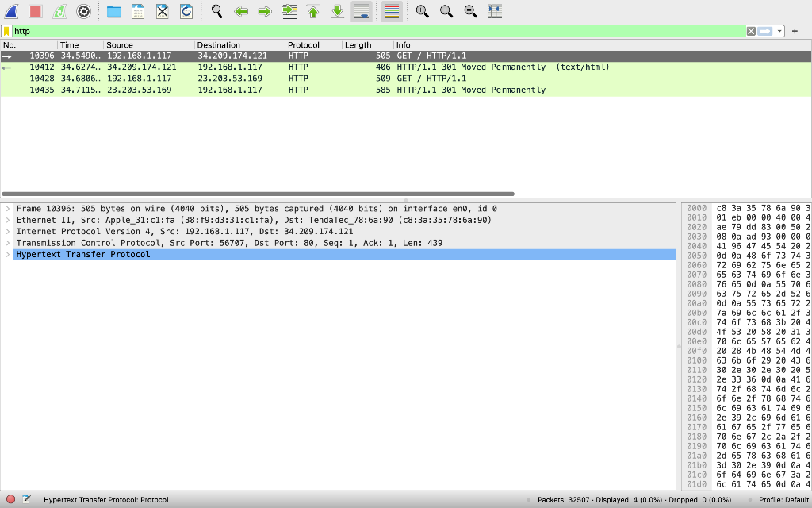Click Profile: Default in status bar
The height and width of the screenshot is (508, 812).
[783, 500]
